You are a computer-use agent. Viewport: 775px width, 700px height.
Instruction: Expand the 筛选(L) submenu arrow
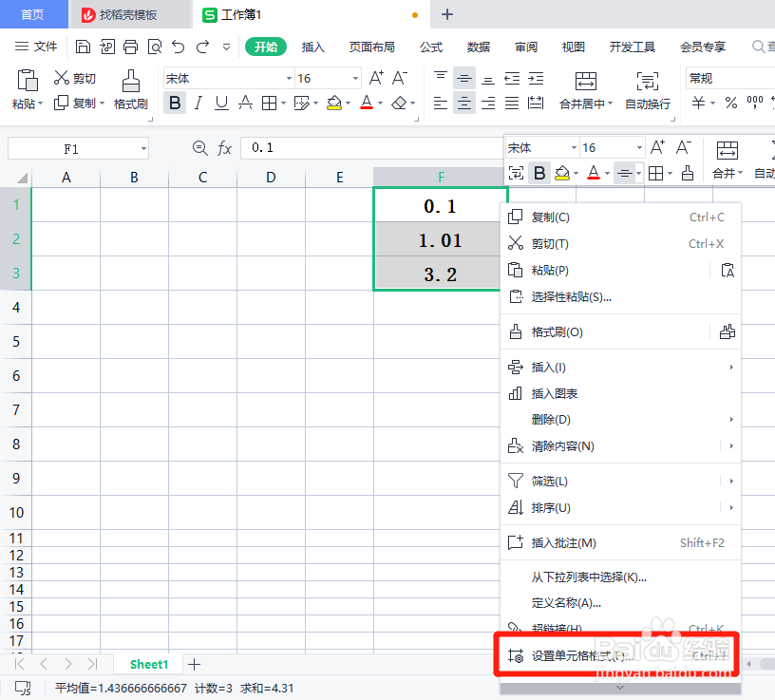[731, 481]
